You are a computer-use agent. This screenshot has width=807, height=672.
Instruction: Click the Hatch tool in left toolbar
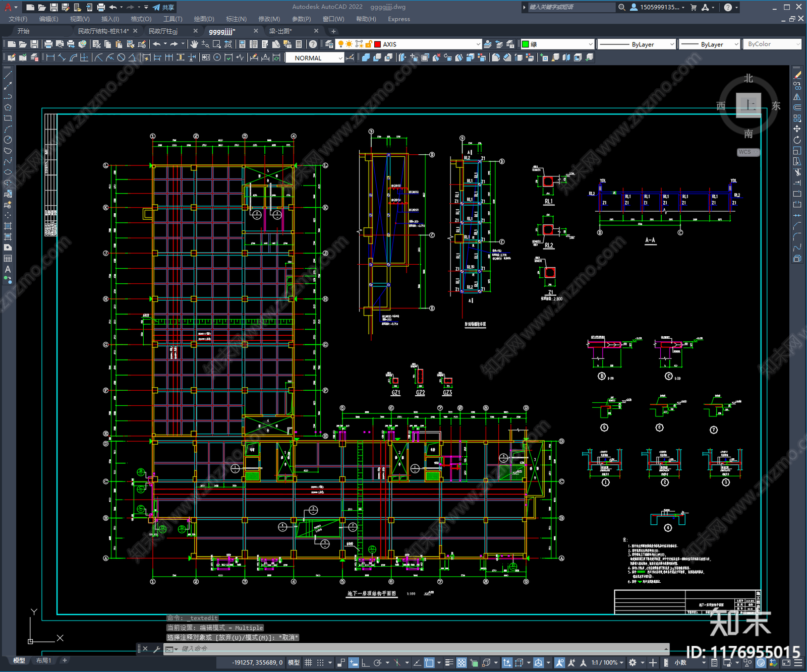click(x=8, y=226)
